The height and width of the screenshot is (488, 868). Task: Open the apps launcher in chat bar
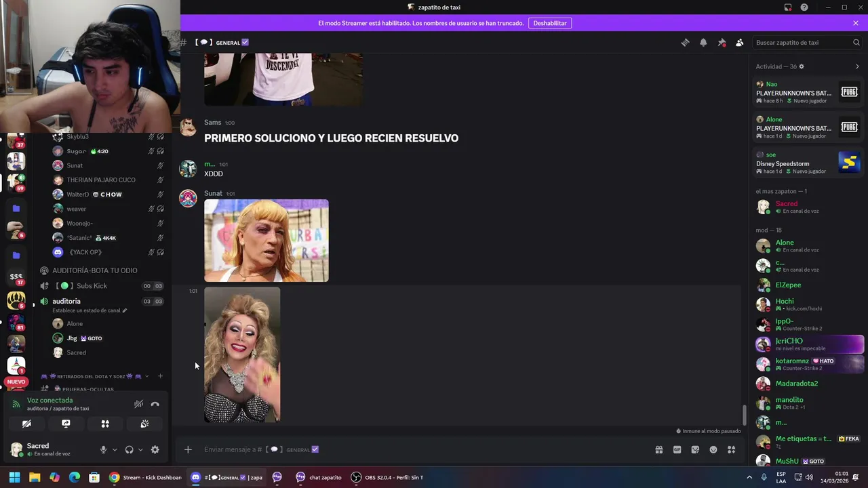point(731,449)
